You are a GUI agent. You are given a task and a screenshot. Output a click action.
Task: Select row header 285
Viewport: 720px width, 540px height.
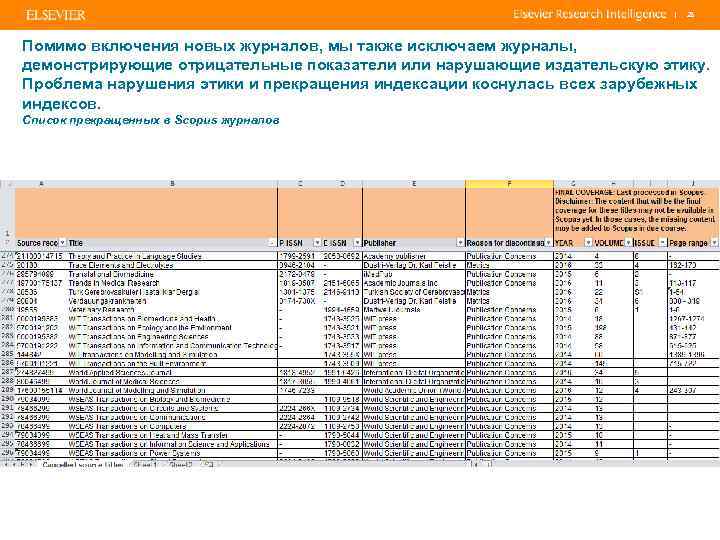tap(7, 354)
